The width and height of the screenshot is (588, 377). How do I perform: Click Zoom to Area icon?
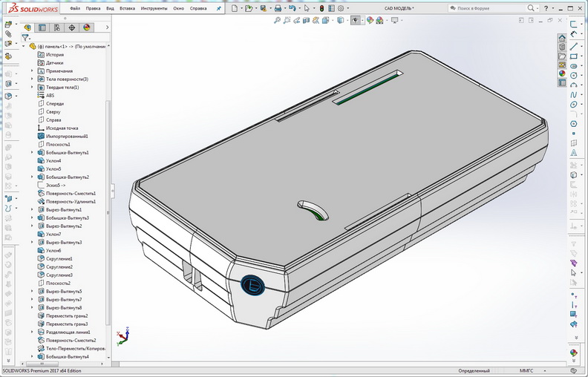click(x=287, y=20)
